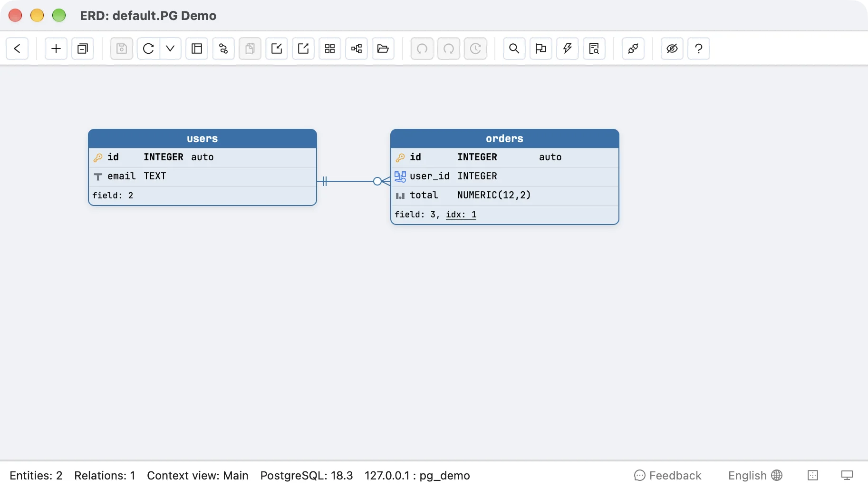Click the lightning bolt icon
The height and width of the screenshot is (489, 868).
pos(568,49)
